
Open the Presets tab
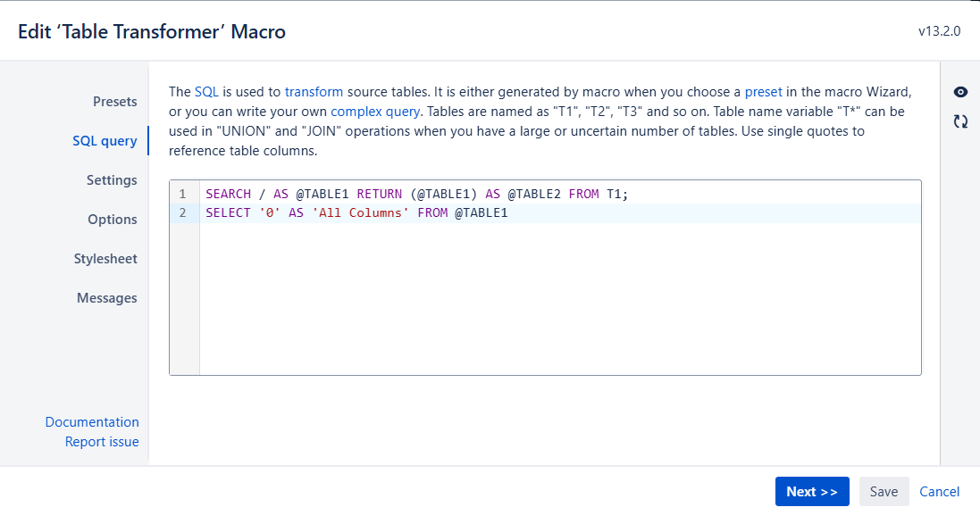(x=114, y=102)
